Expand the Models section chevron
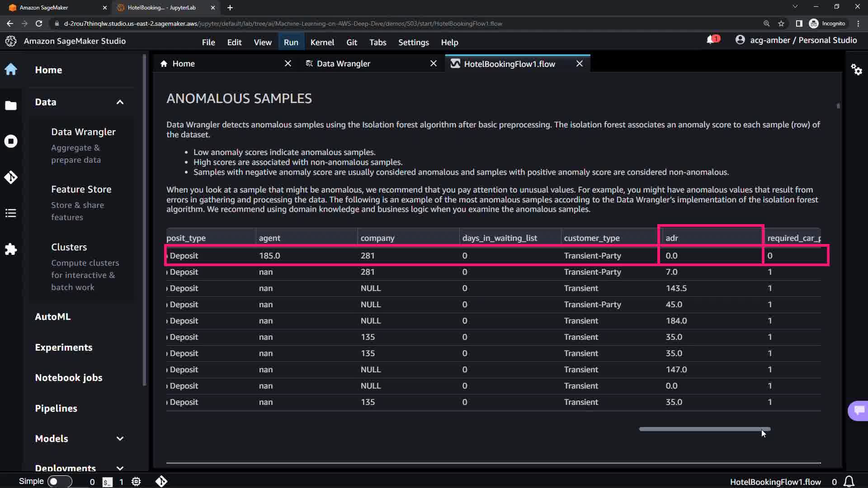This screenshot has width=868, height=488. [120, 439]
